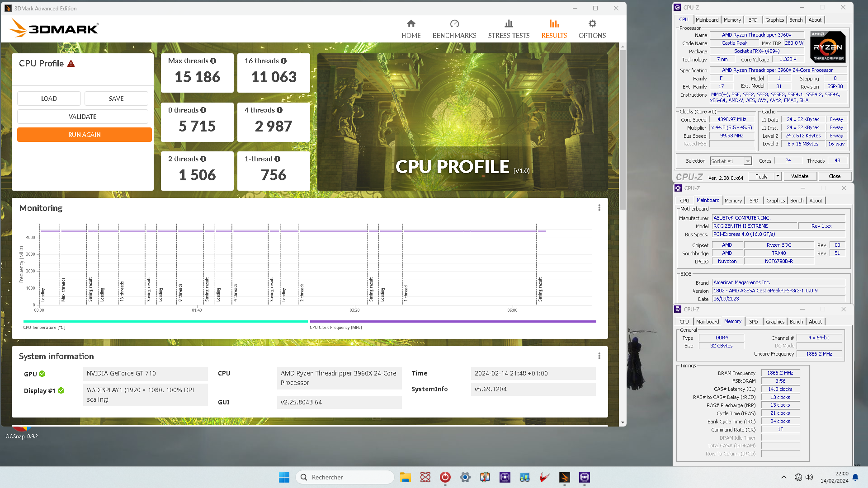Open the thermometer app taskbar icon
Screen dimensions: 868x488
click(485, 477)
